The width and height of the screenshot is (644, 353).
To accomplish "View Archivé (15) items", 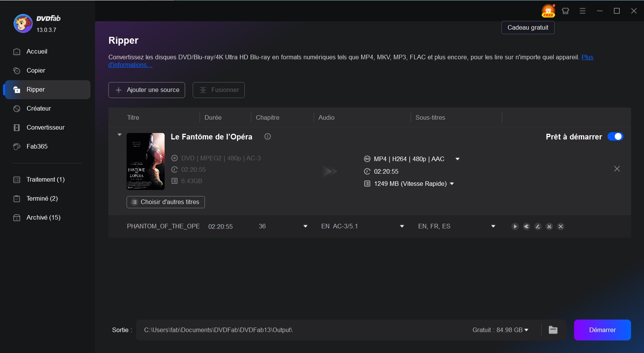I will pyautogui.click(x=48, y=217).
